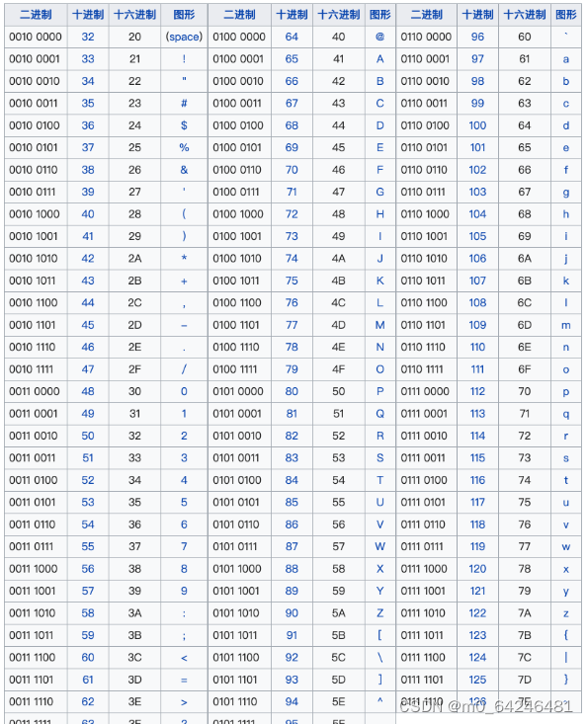This screenshot has height=724, width=588.
Task: Open the { left brace glyph link
Action: point(566,635)
